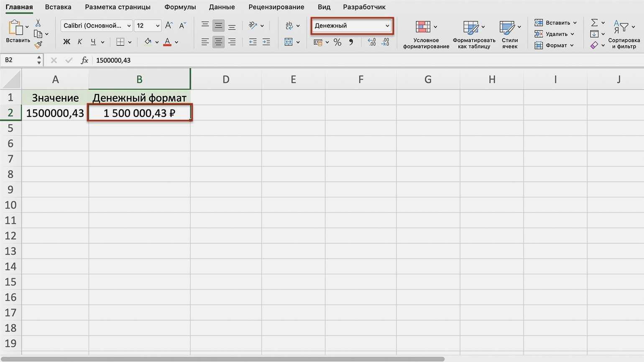Click the Increase Font Size icon

click(x=169, y=25)
